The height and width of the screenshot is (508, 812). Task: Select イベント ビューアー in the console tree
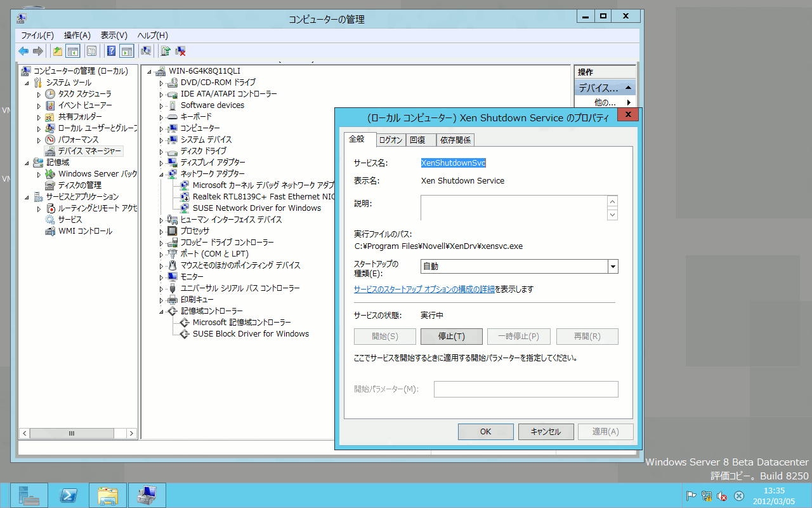(x=85, y=105)
